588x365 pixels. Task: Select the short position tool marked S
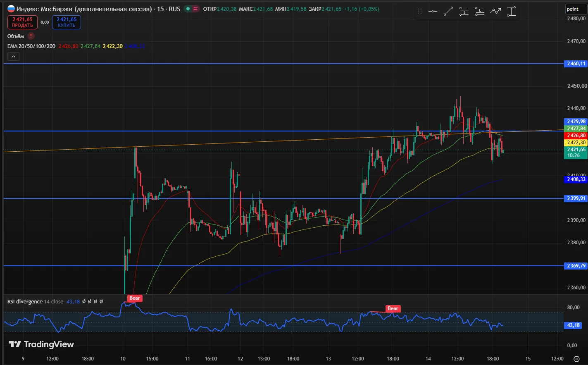click(464, 12)
